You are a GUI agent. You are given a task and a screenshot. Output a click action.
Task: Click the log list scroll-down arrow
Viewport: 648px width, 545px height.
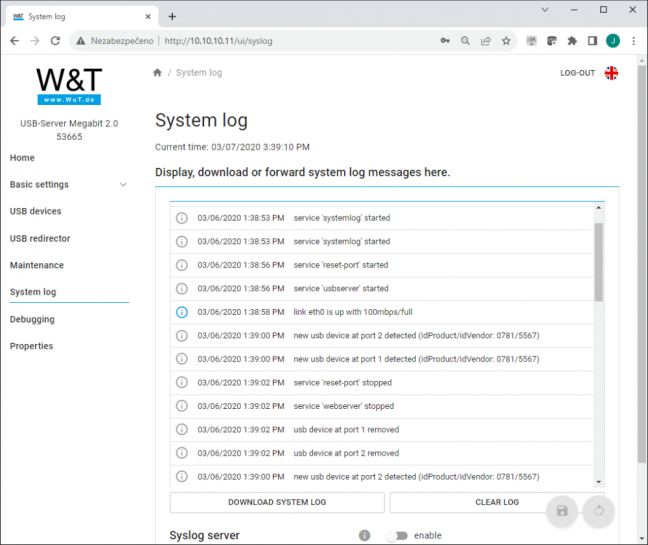click(598, 482)
